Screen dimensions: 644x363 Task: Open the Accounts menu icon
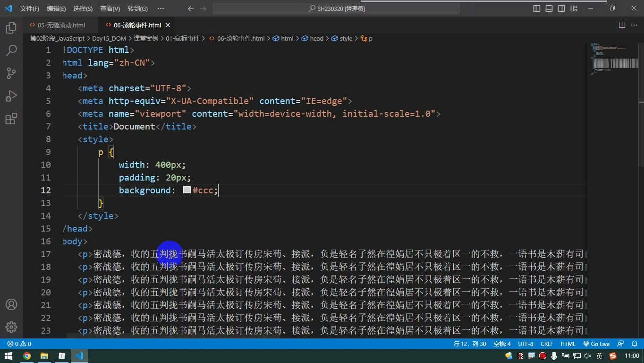pyautogui.click(x=11, y=304)
